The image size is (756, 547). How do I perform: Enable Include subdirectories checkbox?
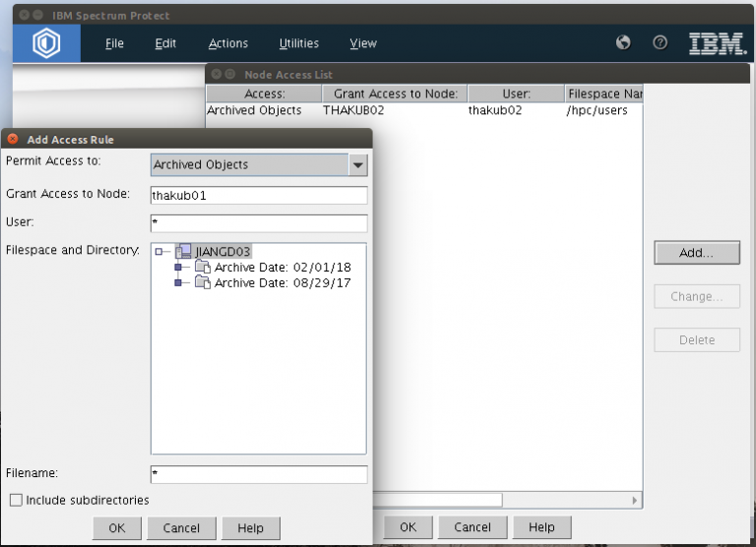16,500
